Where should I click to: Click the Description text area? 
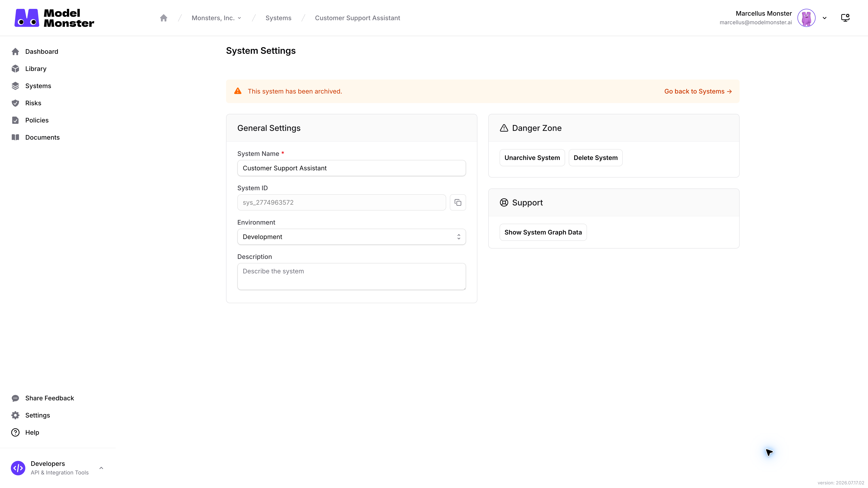(351, 277)
